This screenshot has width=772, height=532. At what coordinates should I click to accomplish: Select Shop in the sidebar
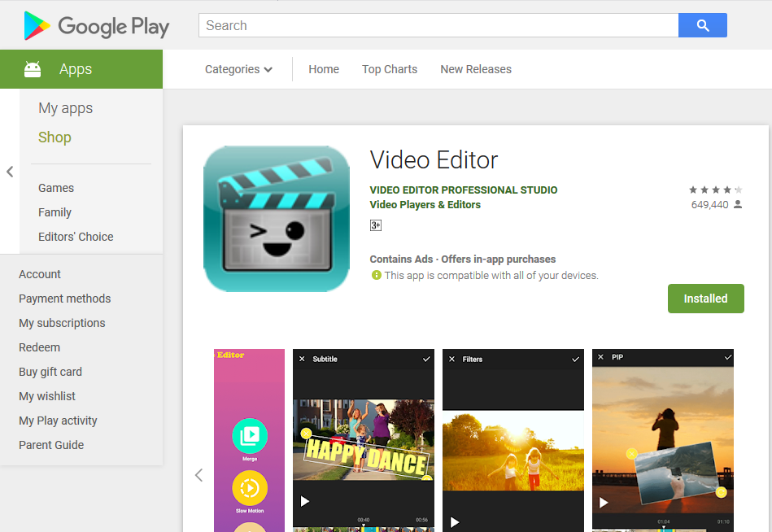pos(55,137)
